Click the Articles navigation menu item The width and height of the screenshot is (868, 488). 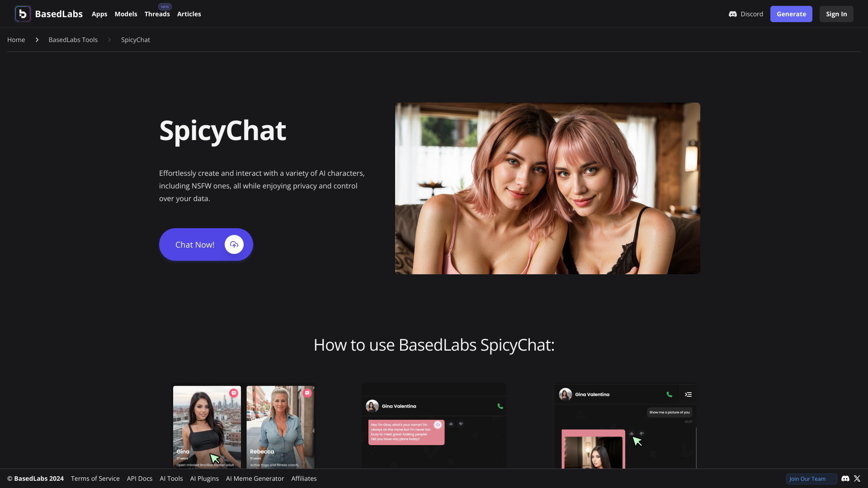(189, 14)
